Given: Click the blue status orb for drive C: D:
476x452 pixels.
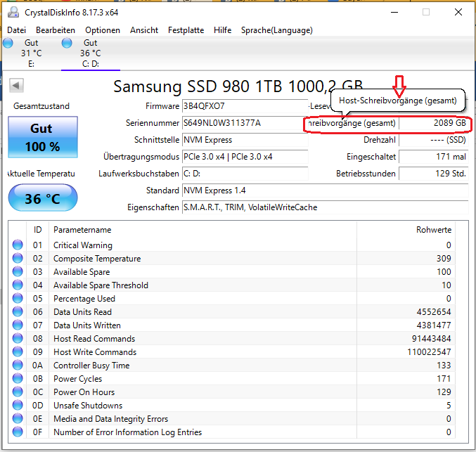Looking at the screenshot, I should 67,43.
